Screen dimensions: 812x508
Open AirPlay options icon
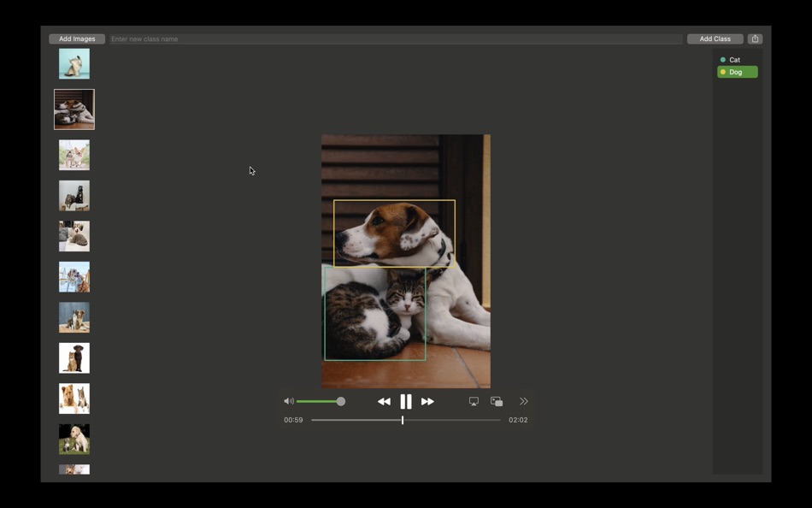tap(474, 401)
